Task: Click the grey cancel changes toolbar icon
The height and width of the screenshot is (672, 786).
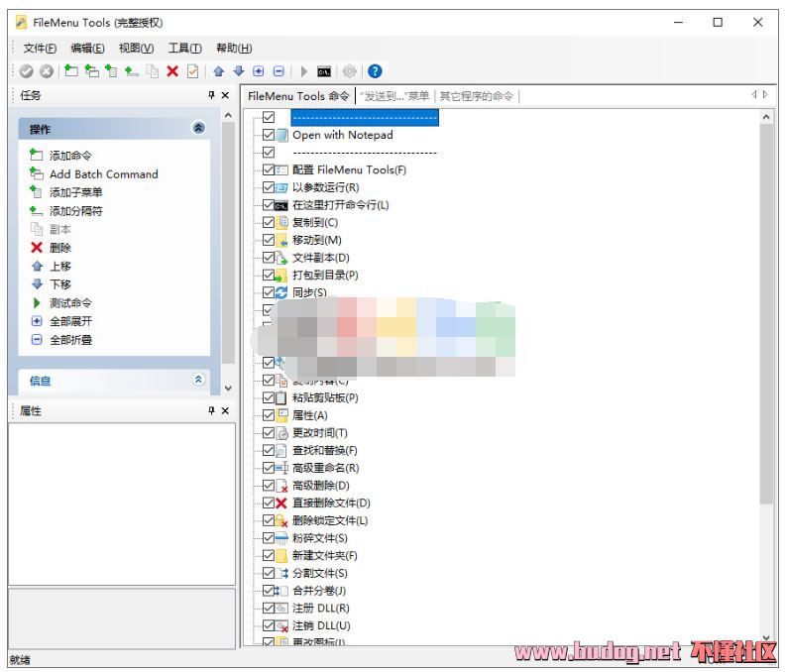Action: (x=47, y=71)
